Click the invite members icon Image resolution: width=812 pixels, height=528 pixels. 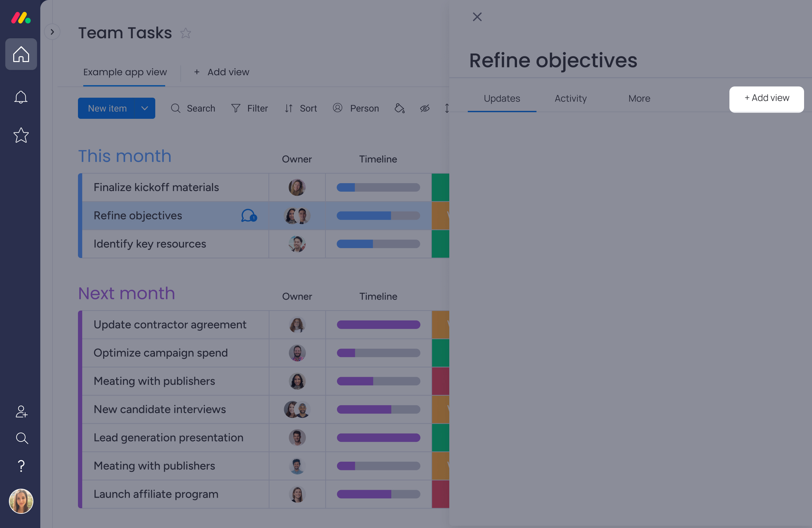pyautogui.click(x=21, y=412)
